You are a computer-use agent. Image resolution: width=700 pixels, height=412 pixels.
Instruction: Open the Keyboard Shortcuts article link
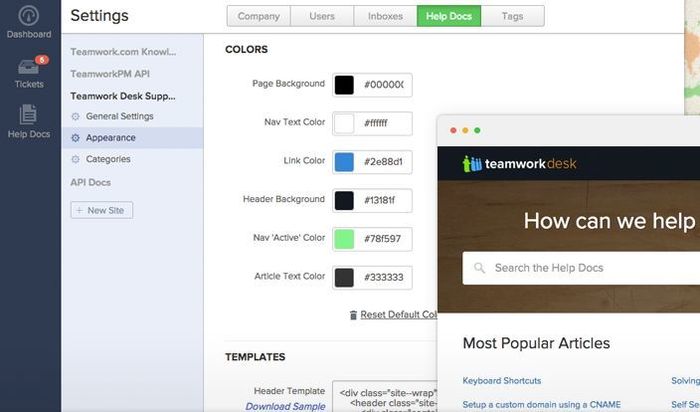coord(502,381)
